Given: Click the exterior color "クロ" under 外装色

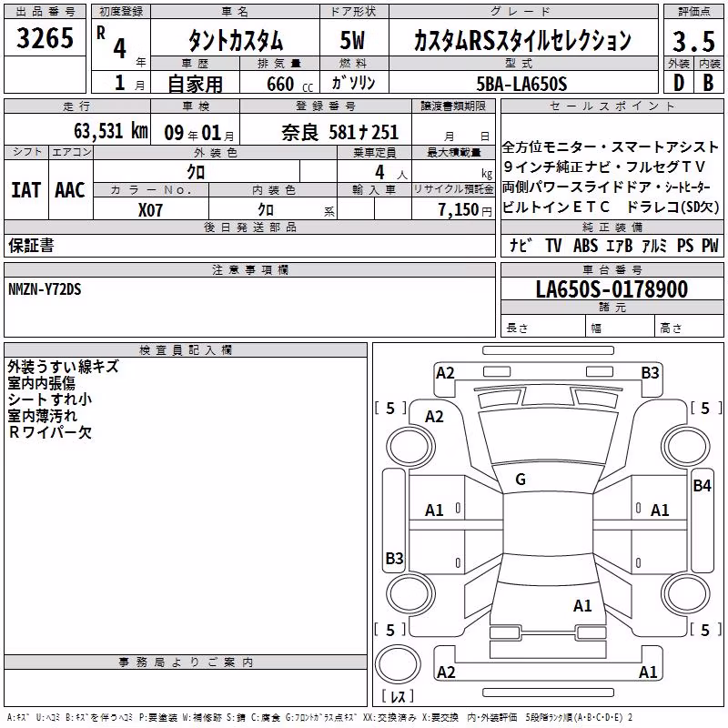Looking at the screenshot, I should point(196,172).
